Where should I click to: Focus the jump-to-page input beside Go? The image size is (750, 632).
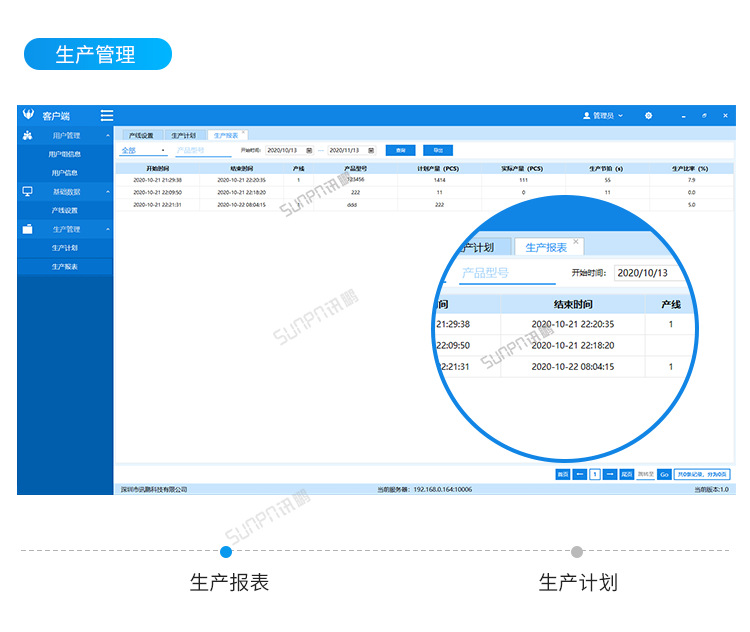pos(645,474)
